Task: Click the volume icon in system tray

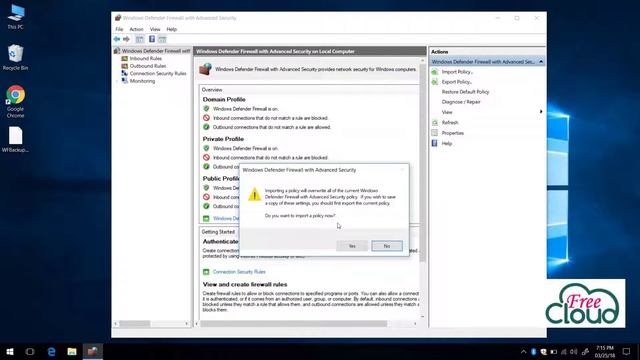Action: [x=573, y=351]
